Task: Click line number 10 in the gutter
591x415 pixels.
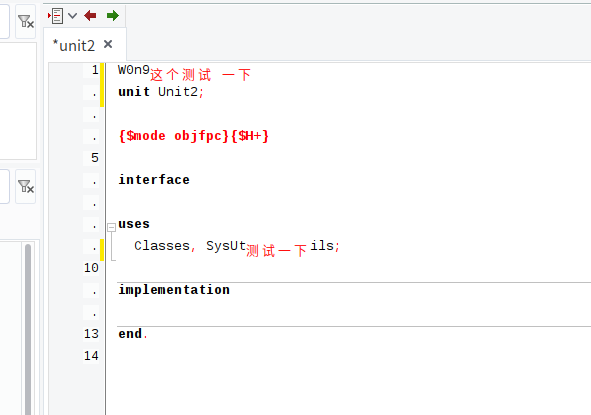Action: 91,268
